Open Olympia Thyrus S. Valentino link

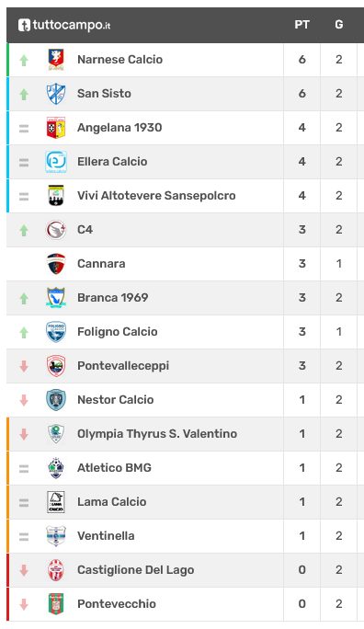coord(157,434)
